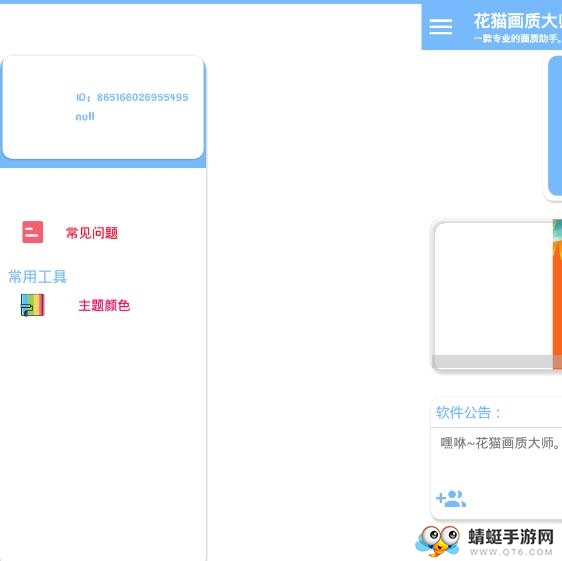Image resolution: width=562 pixels, height=561 pixels.
Task: Select 主题颜色 menu entry
Action: [x=104, y=305]
